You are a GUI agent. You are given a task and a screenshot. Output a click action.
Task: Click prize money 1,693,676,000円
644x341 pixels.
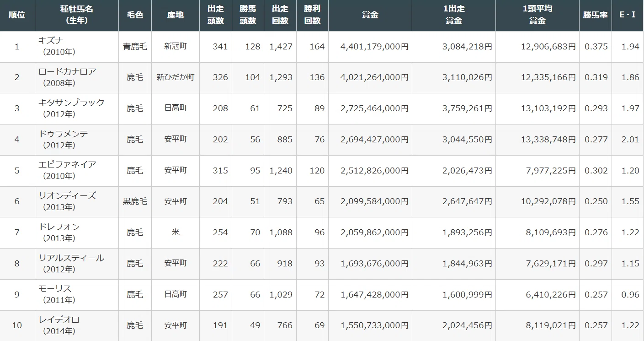374,264
